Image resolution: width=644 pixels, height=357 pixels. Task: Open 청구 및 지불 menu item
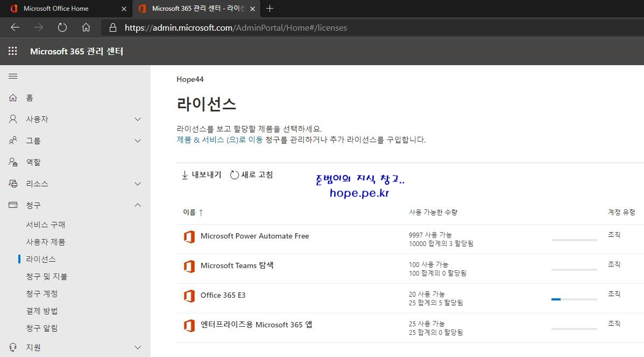click(x=46, y=276)
